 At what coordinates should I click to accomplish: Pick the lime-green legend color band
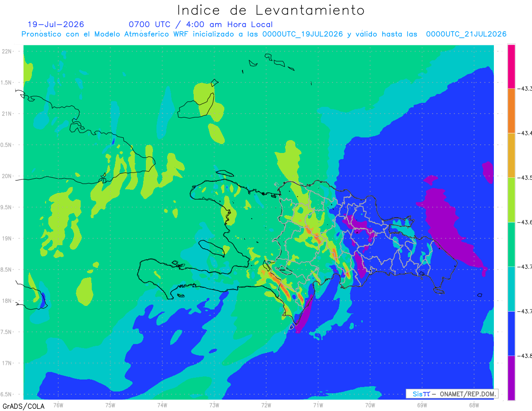coord(511,200)
